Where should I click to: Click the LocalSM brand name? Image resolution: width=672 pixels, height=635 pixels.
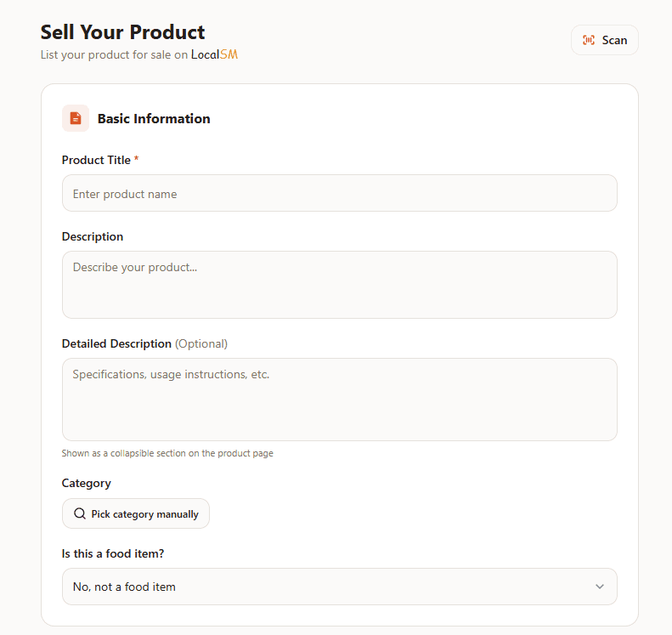pos(214,55)
